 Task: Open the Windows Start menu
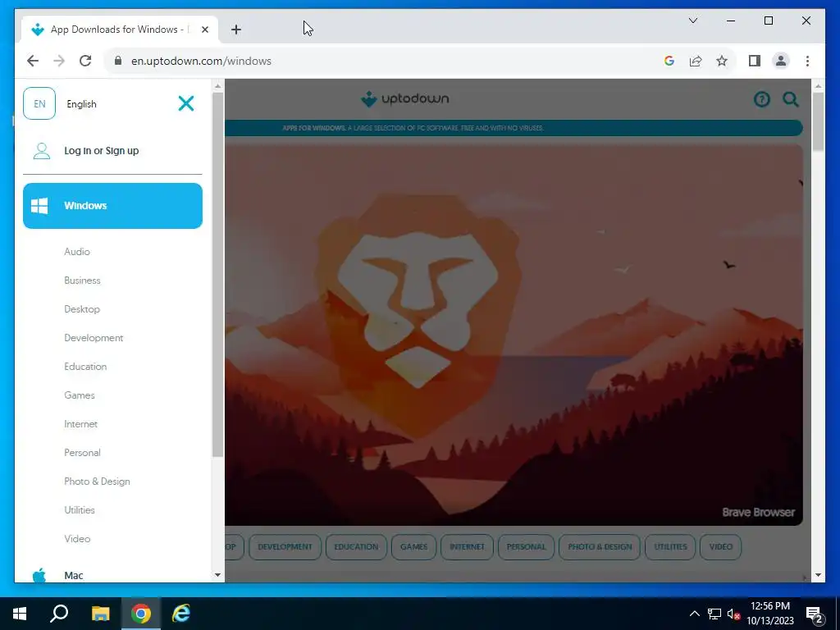click(20, 614)
